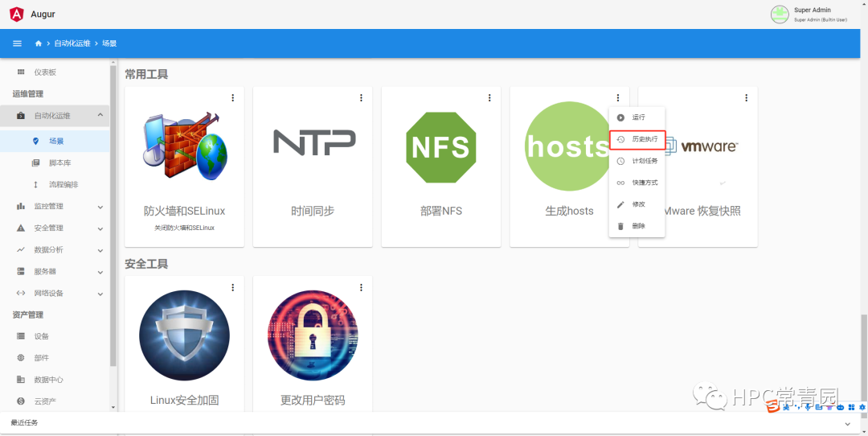Open options menu for 时间同步 card
Viewport: 868px width, 436px height.
click(x=361, y=97)
